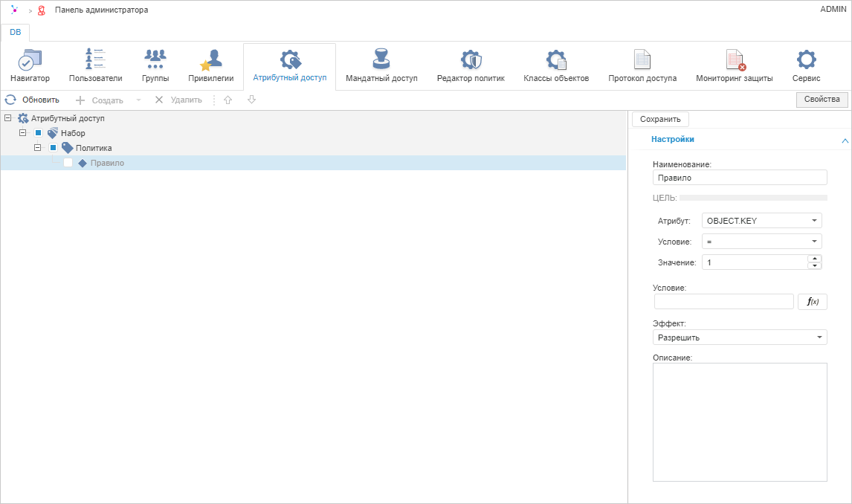Open the Привилегии icon with star
This screenshot has width=852, height=504.
211,60
